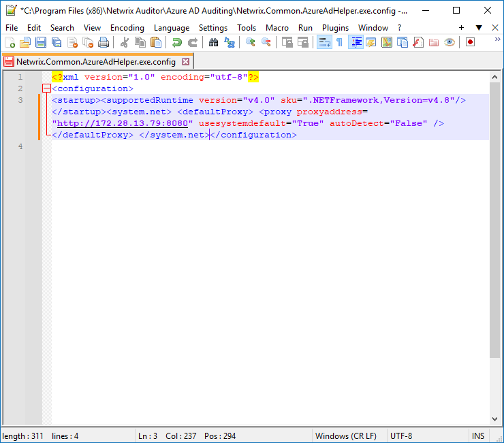Collapse the configuration fold marker
The height and width of the screenshot is (443, 504).
pyautogui.click(x=46, y=88)
